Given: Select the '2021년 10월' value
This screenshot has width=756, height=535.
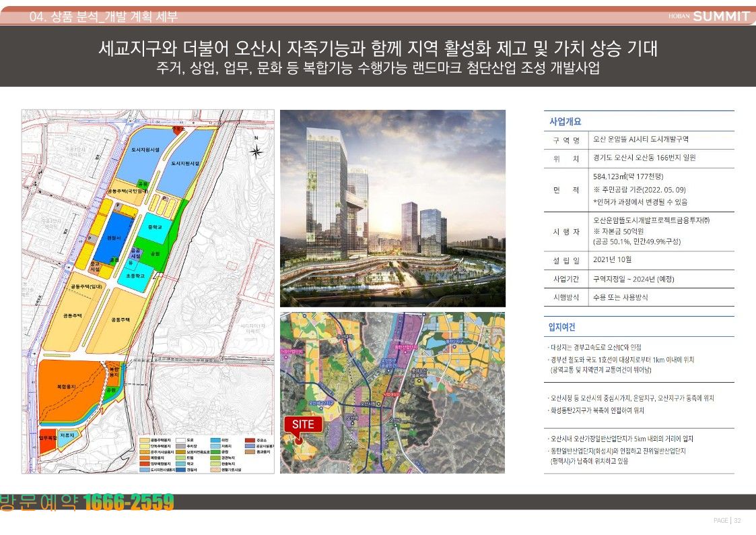Looking at the screenshot, I should (613, 259).
